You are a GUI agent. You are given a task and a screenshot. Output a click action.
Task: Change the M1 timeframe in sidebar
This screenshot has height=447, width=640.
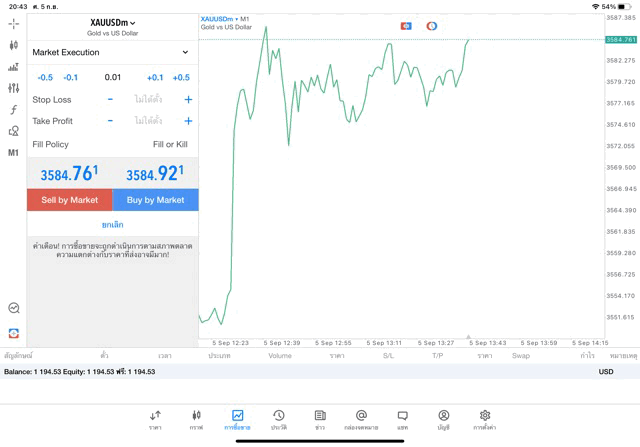14,153
